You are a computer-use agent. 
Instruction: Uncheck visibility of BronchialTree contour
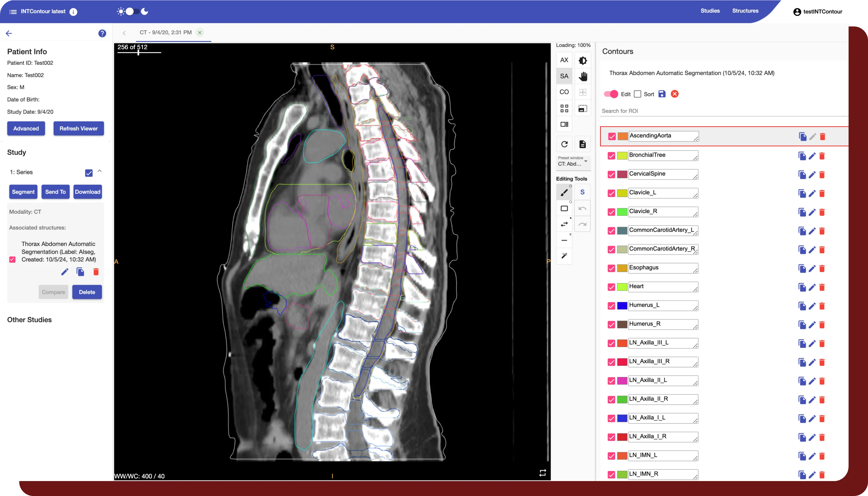611,155
